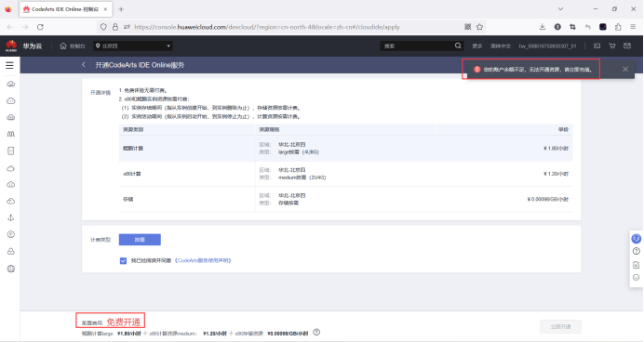The width and height of the screenshot is (644, 342).
Task: Click the 存储 table row label
Action: point(128,199)
